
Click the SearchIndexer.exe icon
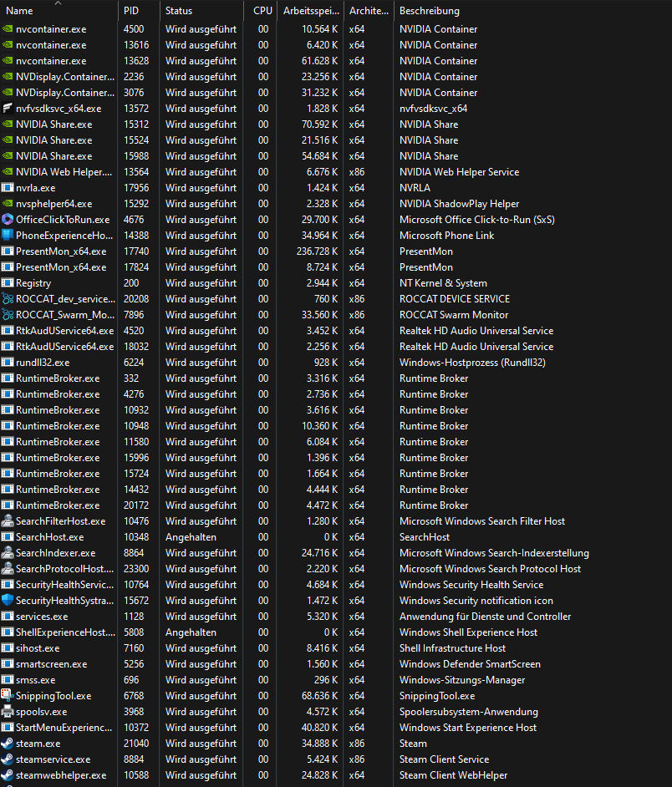point(7,552)
